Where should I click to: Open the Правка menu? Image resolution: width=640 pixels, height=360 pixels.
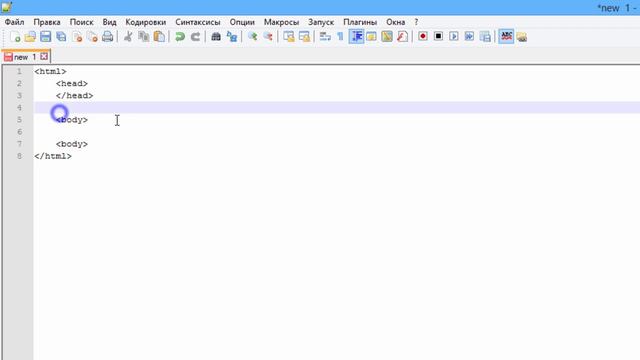coord(47,22)
